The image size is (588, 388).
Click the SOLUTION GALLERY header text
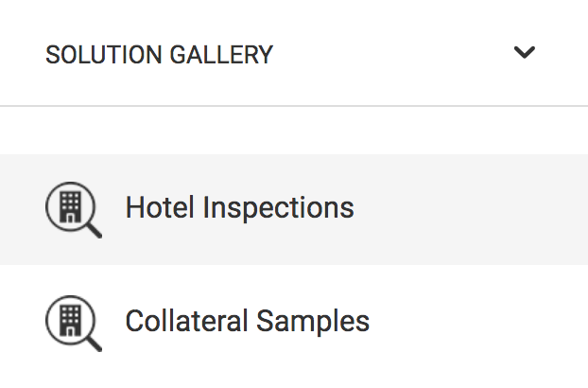pos(160,55)
